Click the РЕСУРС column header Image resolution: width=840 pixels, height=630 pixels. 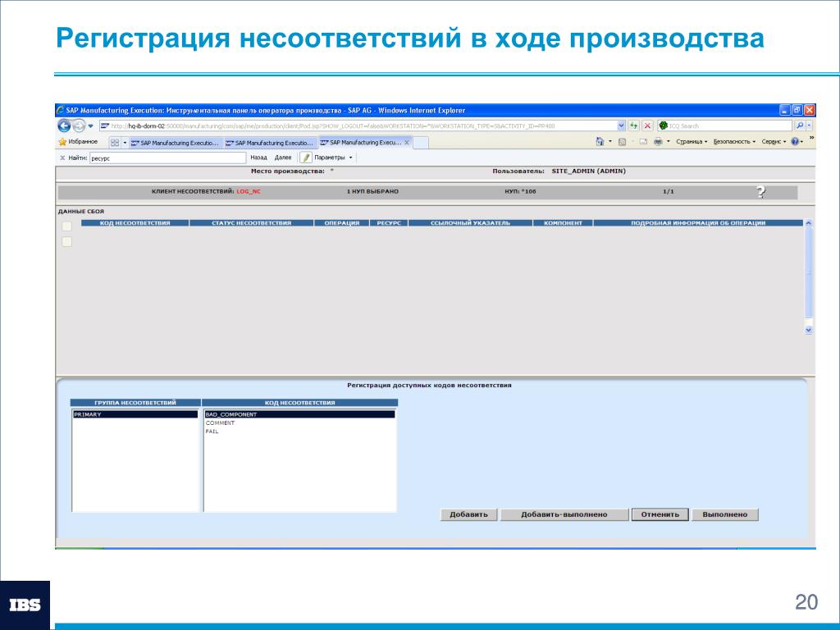[389, 223]
